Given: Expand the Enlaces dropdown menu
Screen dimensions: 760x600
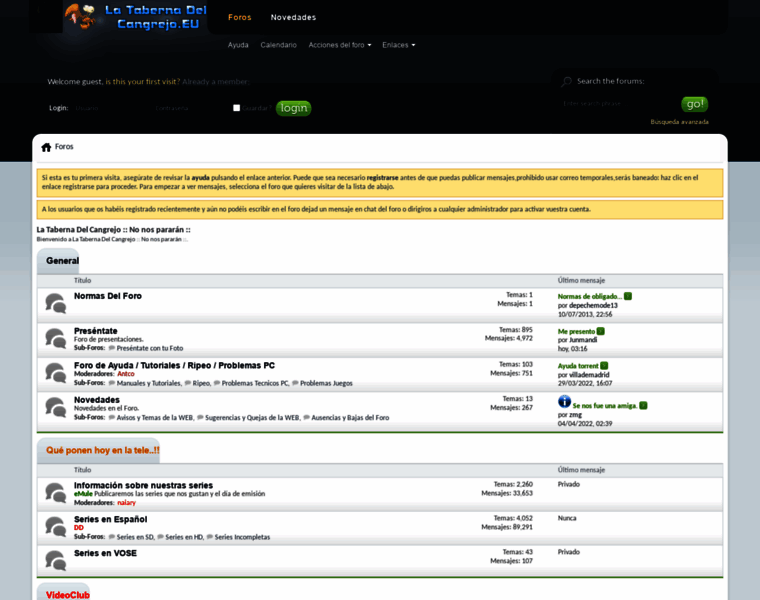Looking at the screenshot, I should 398,45.
